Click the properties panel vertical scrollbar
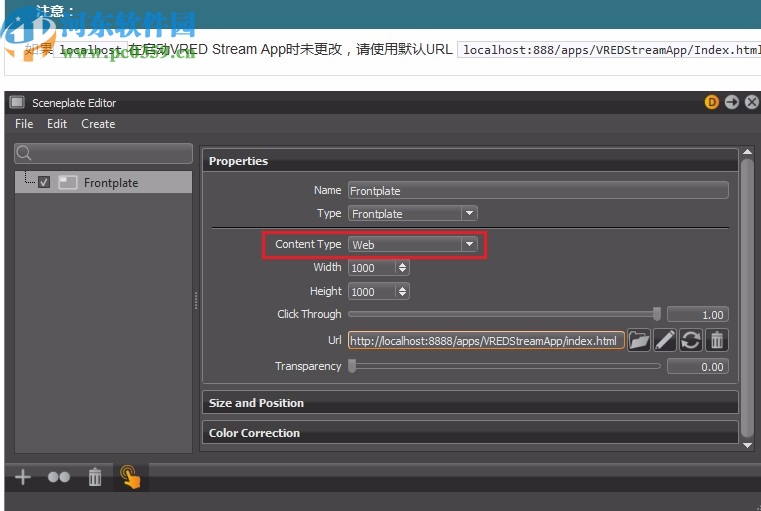The image size is (761, 511). [747, 298]
